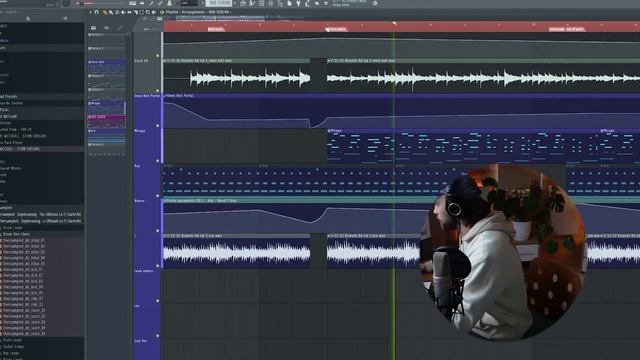This screenshot has height=360, width=640.
Task: Click the playlist horizontal scrollbar at top
Action: (220, 18)
